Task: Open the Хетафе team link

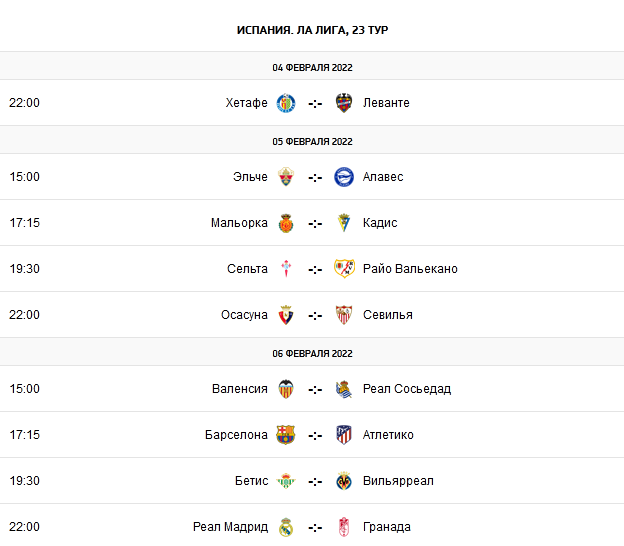Action: pos(247,103)
